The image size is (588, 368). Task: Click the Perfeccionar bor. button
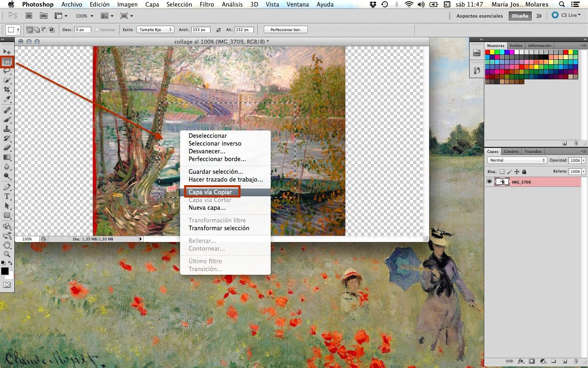pyautogui.click(x=285, y=30)
